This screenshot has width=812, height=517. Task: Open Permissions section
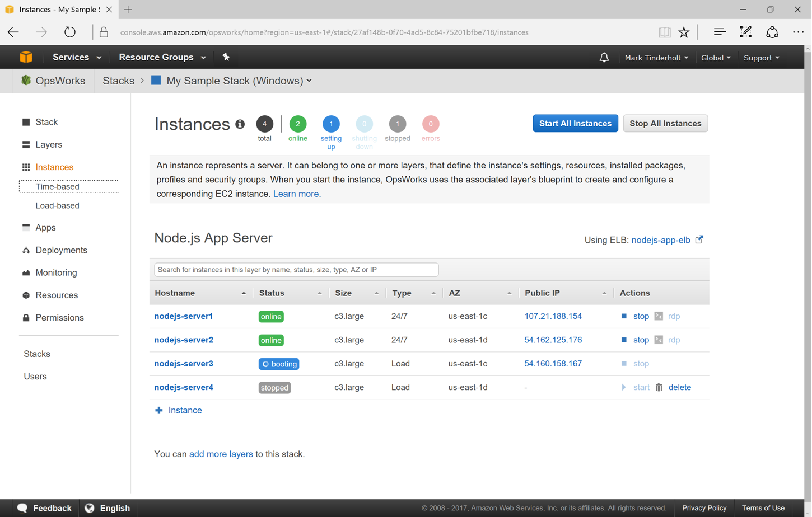[59, 318]
